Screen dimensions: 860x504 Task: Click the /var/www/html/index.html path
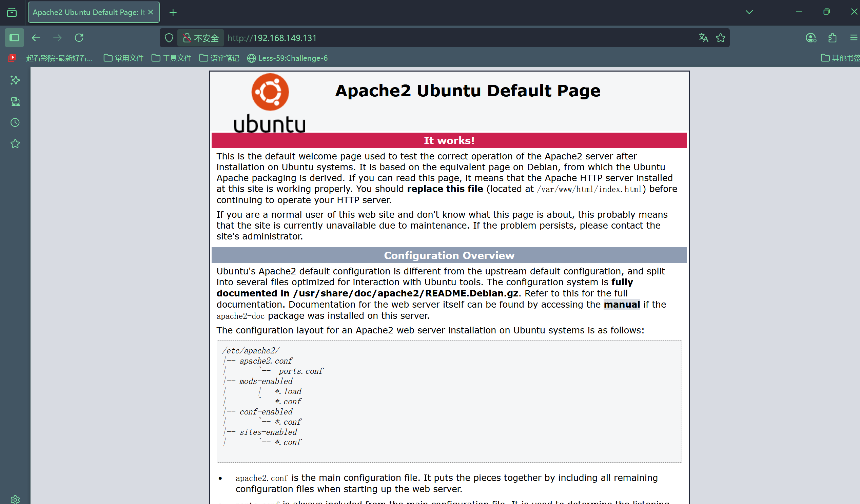[589, 189]
